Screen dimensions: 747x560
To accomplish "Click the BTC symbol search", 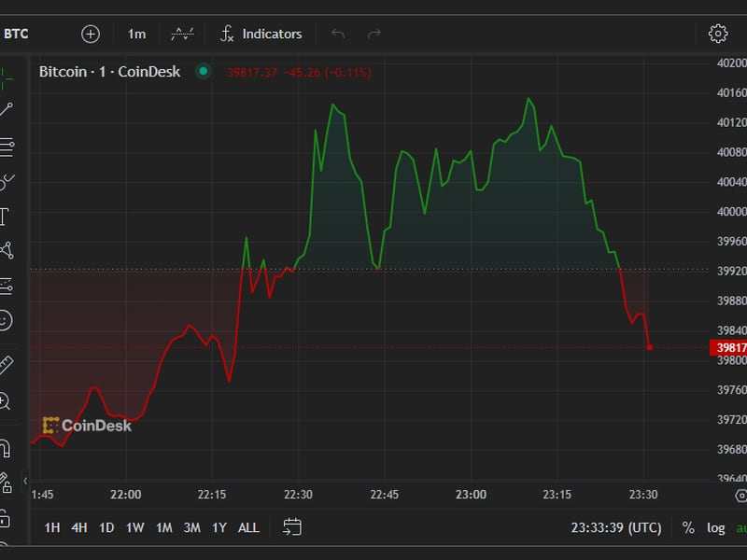I will [16, 34].
